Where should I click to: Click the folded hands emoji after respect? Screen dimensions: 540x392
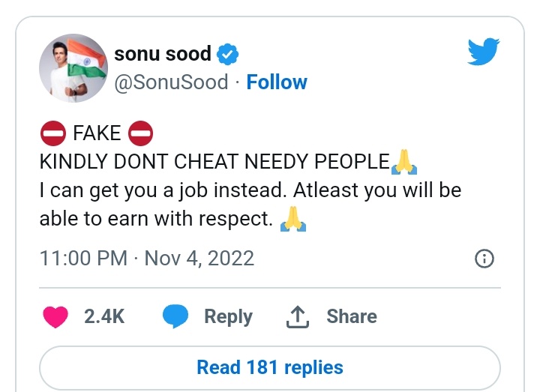click(x=293, y=219)
